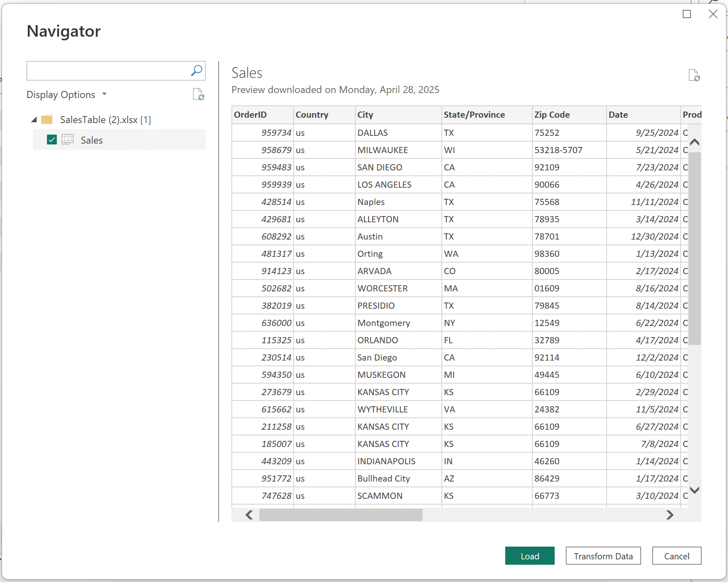
Task: Click the SCAMMON city cell
Action: (x=399, y=496)
